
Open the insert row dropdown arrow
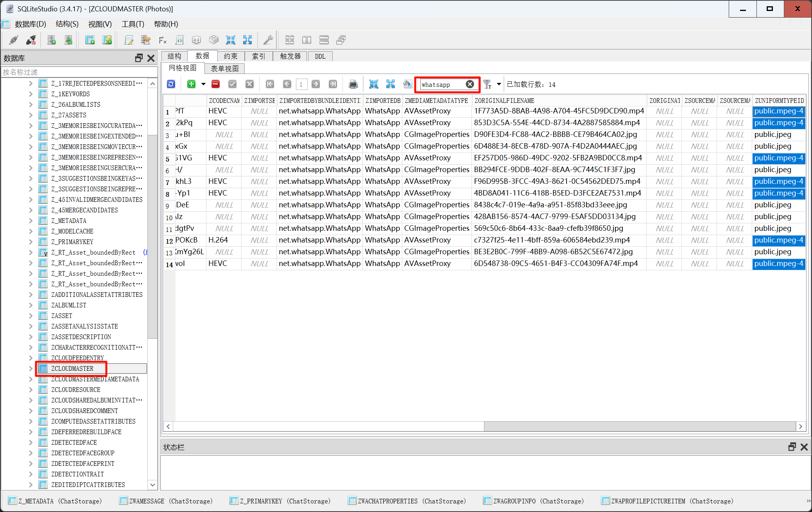pyautogui.click(x=203, y=84)
